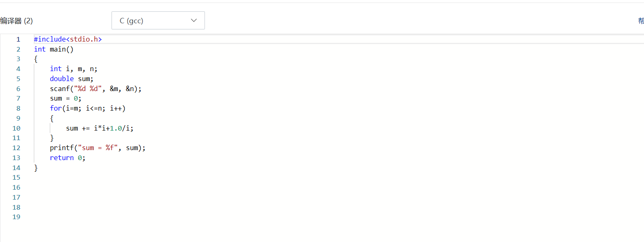
Task: Place cursor in the printf statement
Action: [98, 148]
